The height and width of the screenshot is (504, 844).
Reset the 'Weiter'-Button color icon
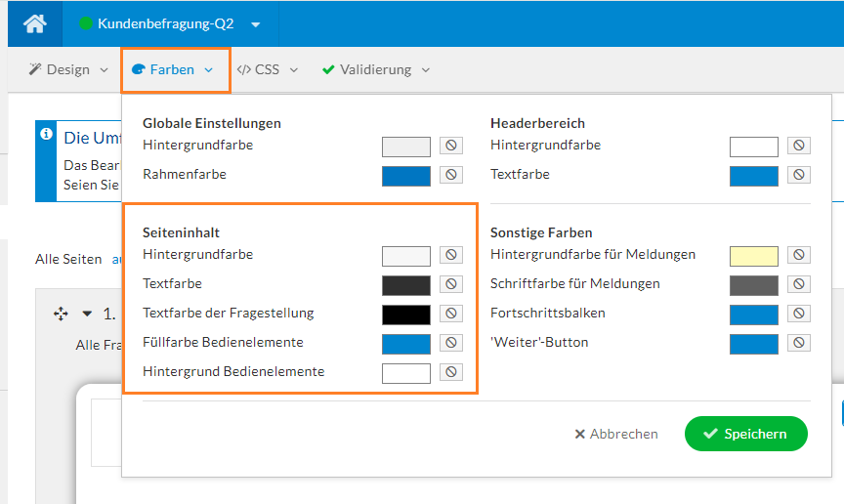click(798, 343)
